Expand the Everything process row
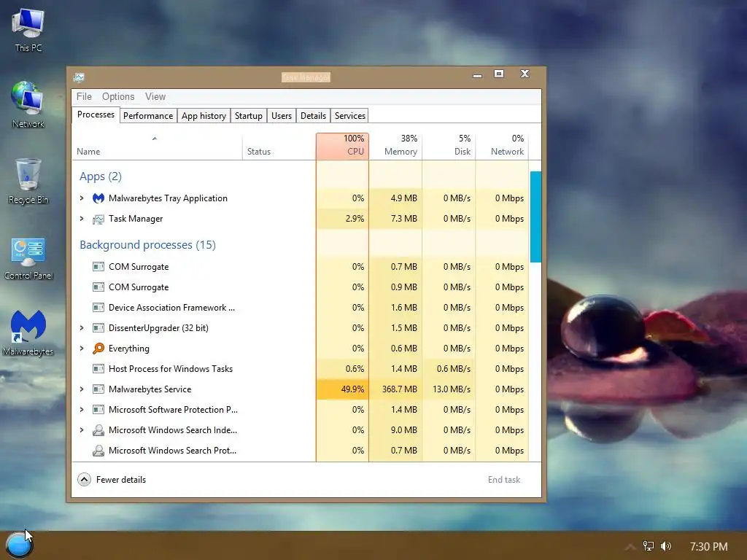The image size is (747, 560). tap(82, 348)
